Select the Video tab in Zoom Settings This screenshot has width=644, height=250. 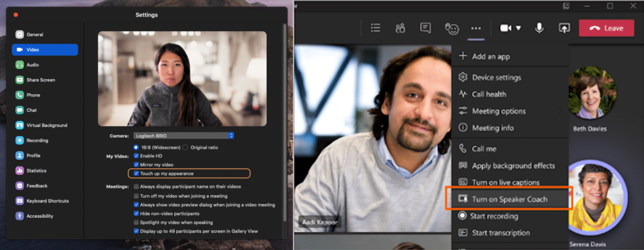[45, 49]
